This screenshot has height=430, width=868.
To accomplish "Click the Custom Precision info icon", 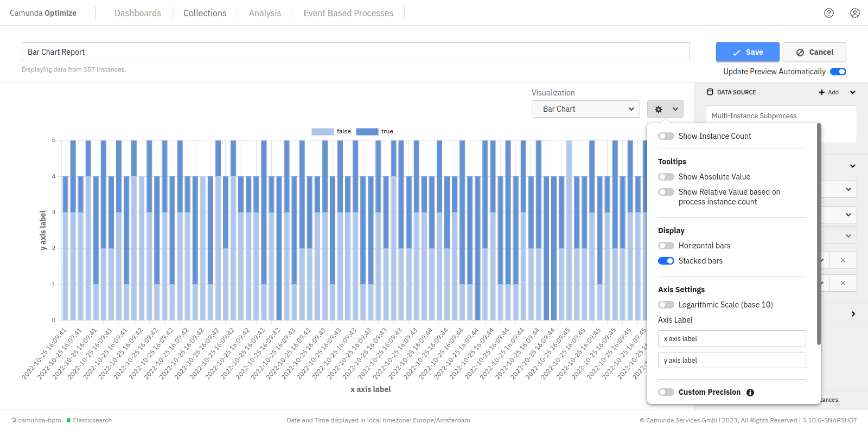I will (x=750, y=393).
